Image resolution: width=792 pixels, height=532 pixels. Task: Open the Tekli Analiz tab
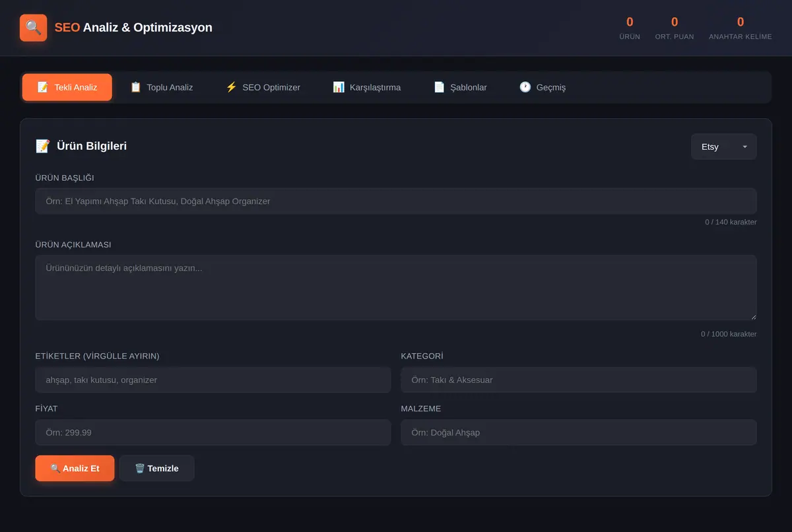click(67, 87)
